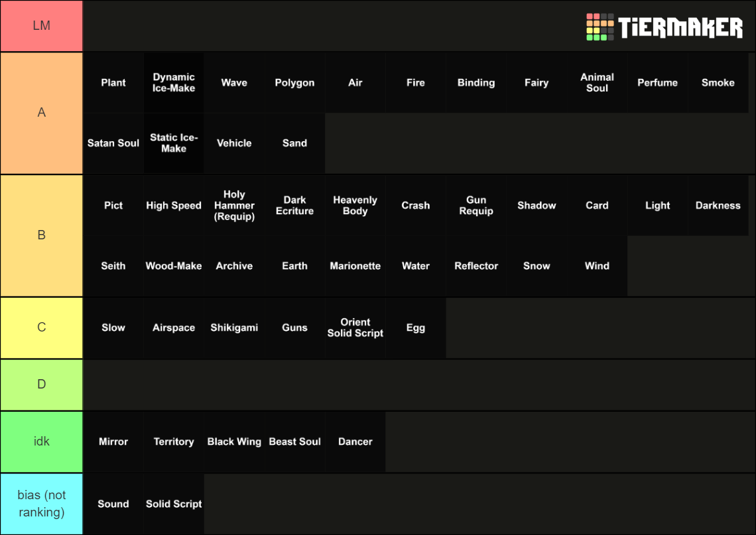Select the Mirror tile
Viewport: 756px width, 535px height.
coord(113,442)
